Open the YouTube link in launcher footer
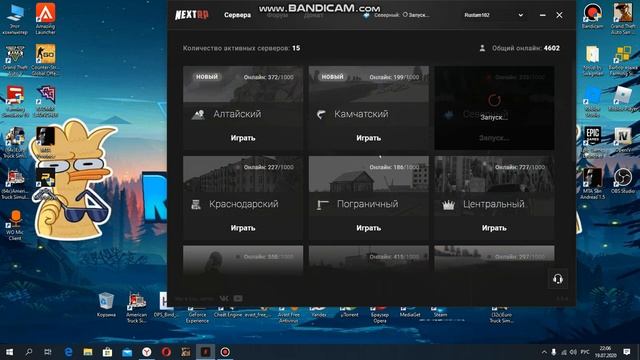The width and height of the screenshot is (640, 360). [238, 299]
